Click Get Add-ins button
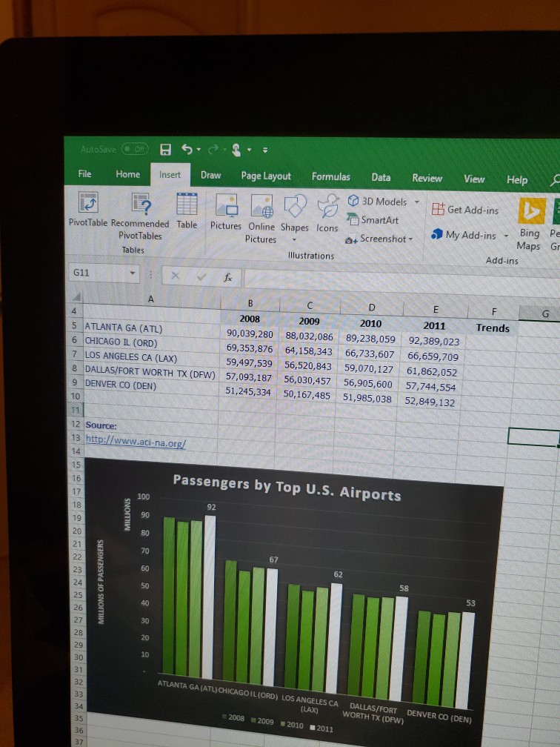Viewport: 560px width, 747px height. click(x=465, y=210)
